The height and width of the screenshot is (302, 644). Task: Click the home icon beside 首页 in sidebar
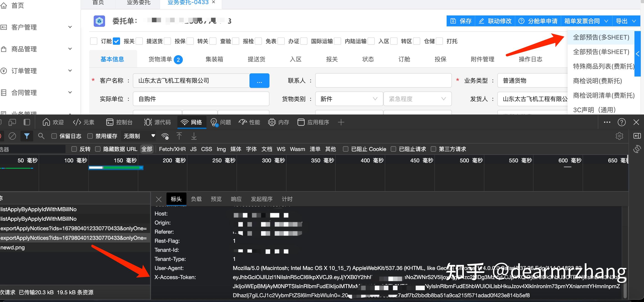tap(3, 5)
